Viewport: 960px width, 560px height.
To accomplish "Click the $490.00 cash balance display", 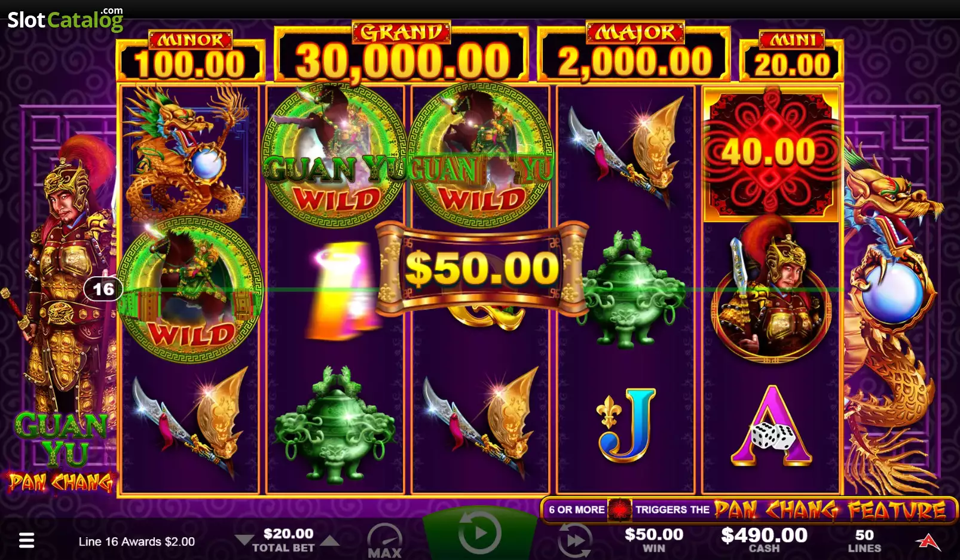I will pos(764,539).
